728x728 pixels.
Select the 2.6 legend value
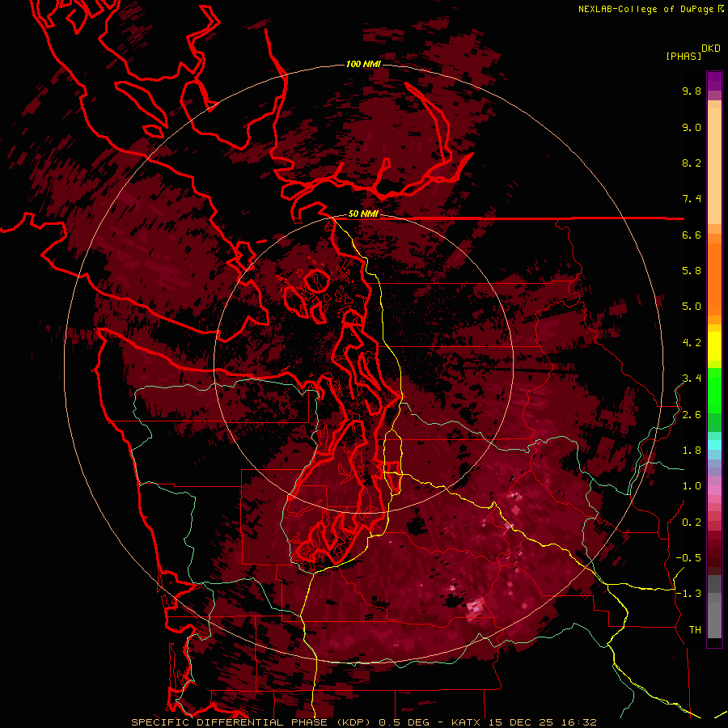click(692, 415)
